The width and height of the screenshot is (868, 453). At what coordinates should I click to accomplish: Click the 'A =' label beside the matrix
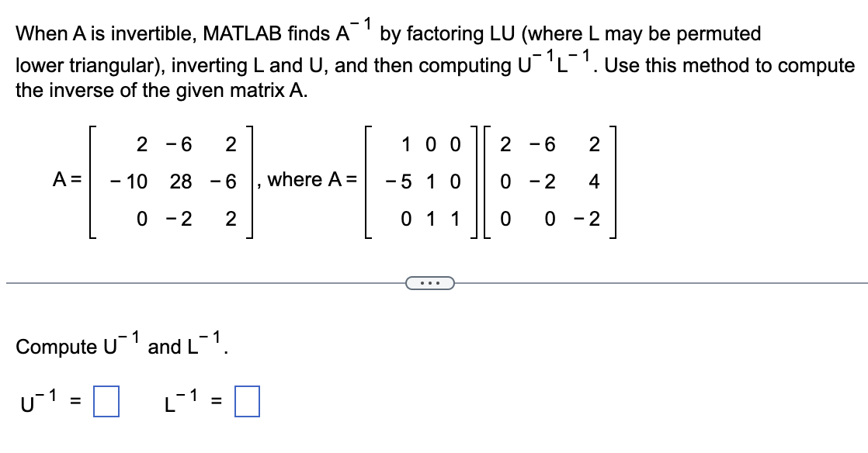coord(67,180)
